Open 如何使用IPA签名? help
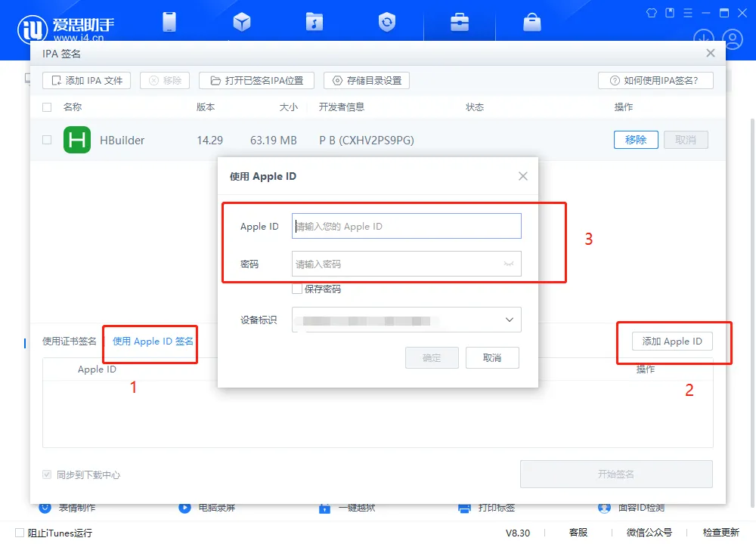 coord(655,81)
